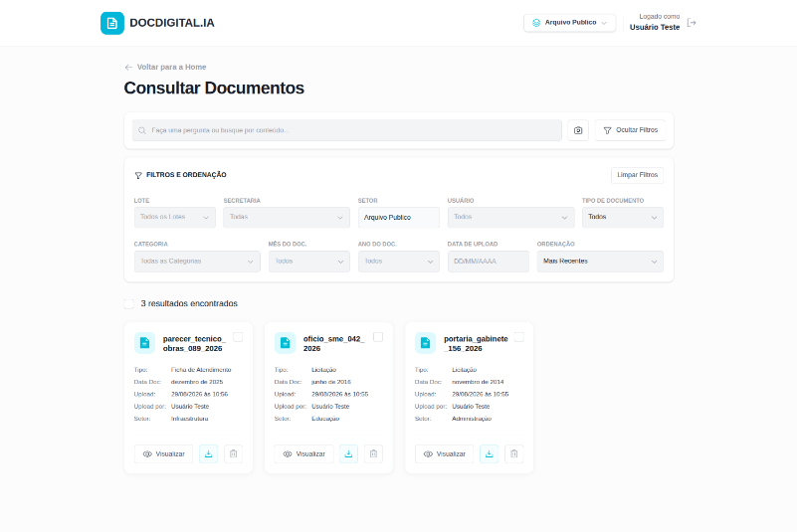Check the portaria_gabinete_156_2026 card checkbox
Image resolution: width=797 pixels, height=532 pixels.
coord(519,337)
